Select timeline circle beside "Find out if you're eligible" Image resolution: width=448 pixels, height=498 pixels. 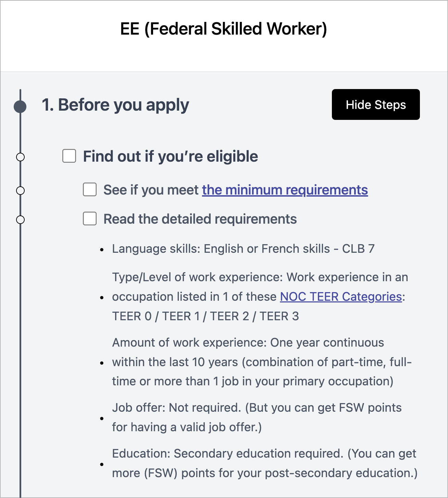(x=21, y=157)
